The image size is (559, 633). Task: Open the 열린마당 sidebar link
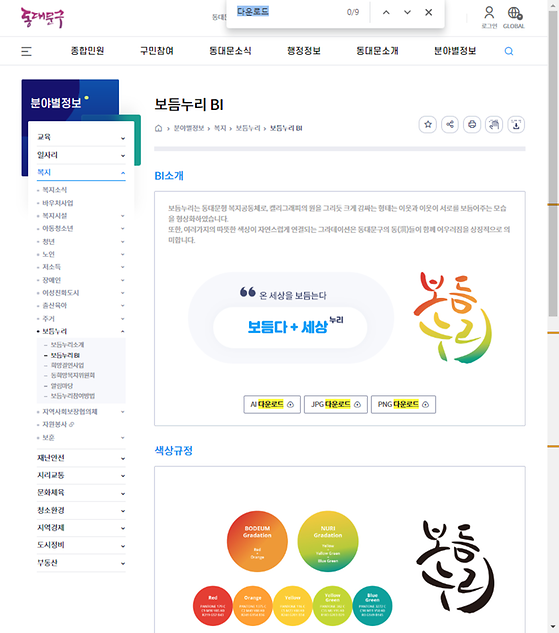coord(62,386)
